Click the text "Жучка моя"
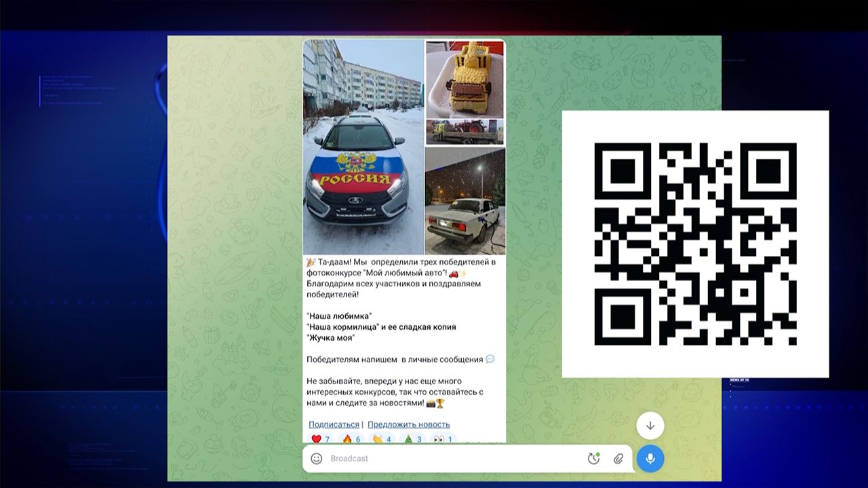 tap(331, 337)
